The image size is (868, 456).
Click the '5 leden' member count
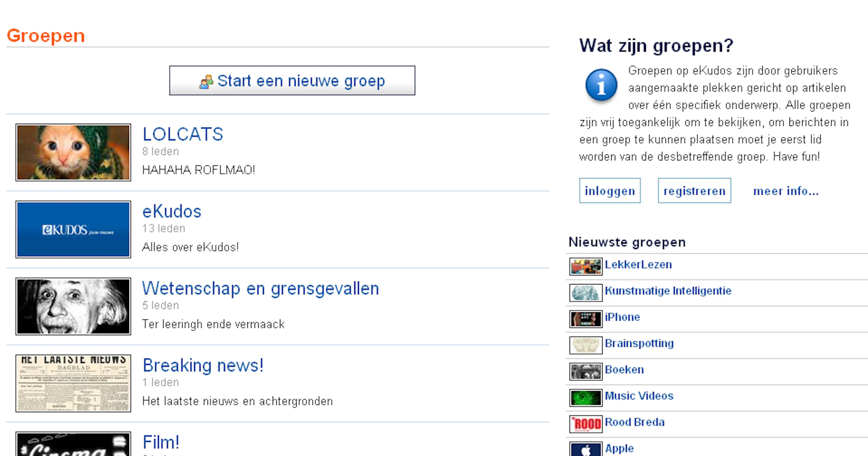point(161,305)
